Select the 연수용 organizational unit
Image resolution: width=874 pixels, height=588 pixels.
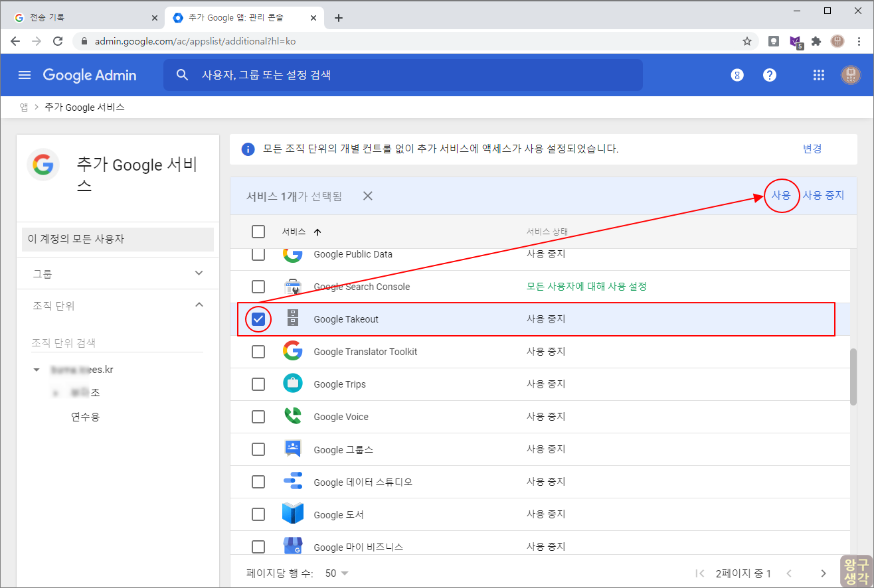[x=86, y=417]
